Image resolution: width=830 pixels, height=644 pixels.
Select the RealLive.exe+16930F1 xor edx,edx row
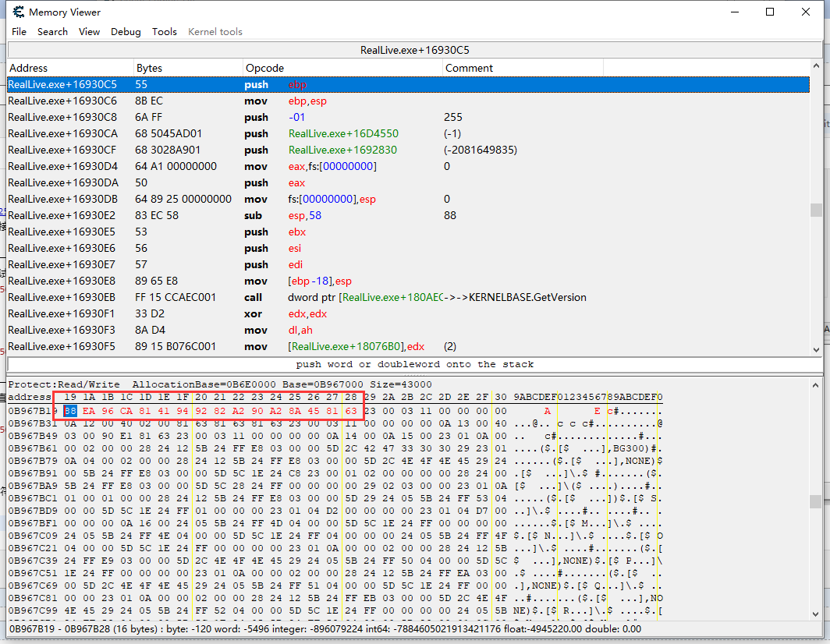[408, 314]
